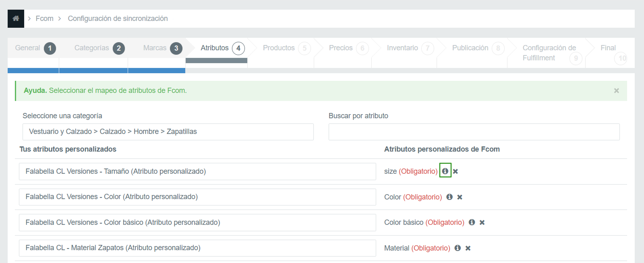Image resolution: width=644 pixels, height=263 pixels.
Task: Remove the size attribute mapping
Action: click(x=456, y=171)
